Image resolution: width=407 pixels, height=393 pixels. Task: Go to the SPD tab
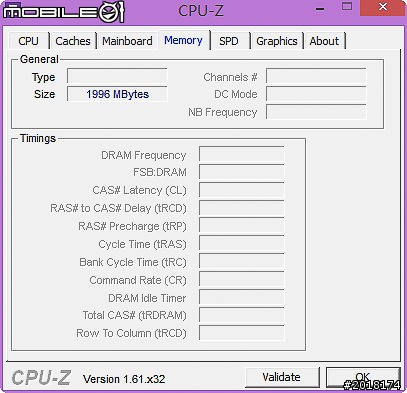(x=229, y=41)
